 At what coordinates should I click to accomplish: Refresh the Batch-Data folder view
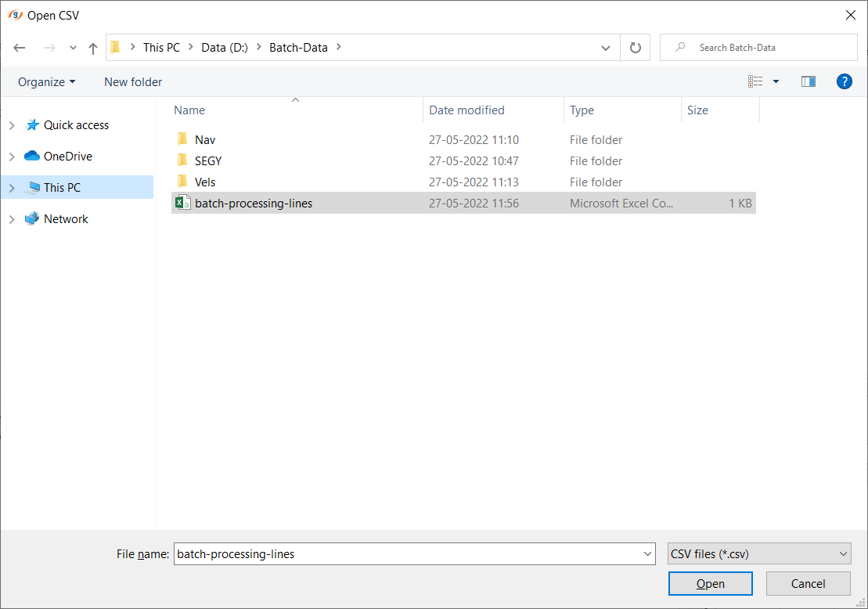pyautogui.click(x=635, y=48)
